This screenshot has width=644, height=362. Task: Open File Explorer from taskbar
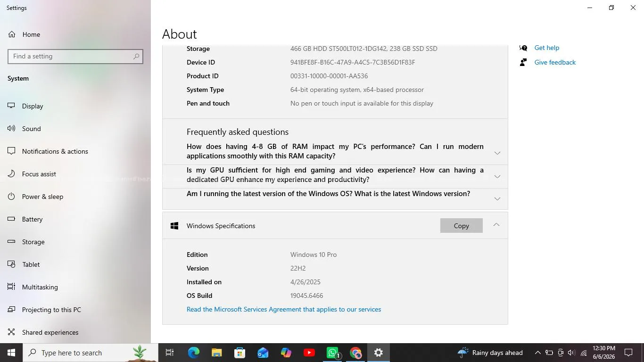click(x=216, y=353)
